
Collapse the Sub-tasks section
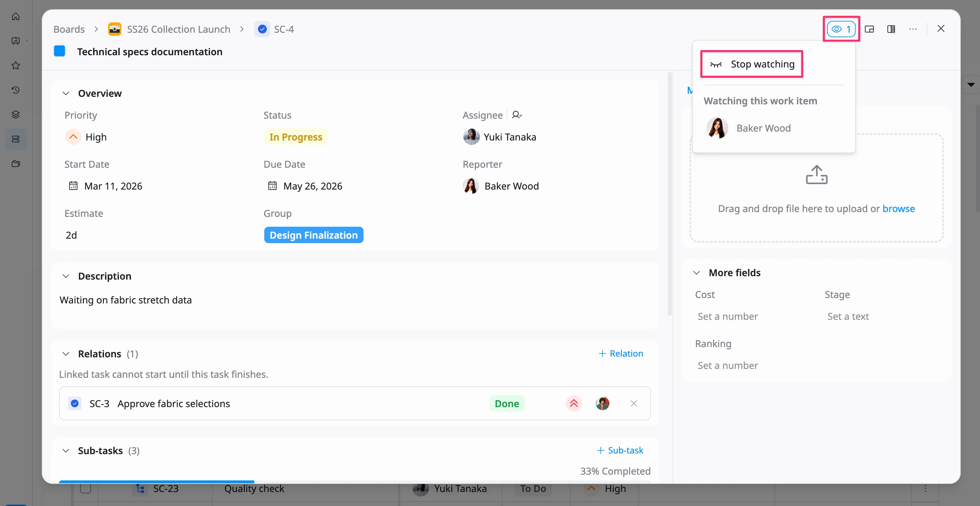point(66,451)
